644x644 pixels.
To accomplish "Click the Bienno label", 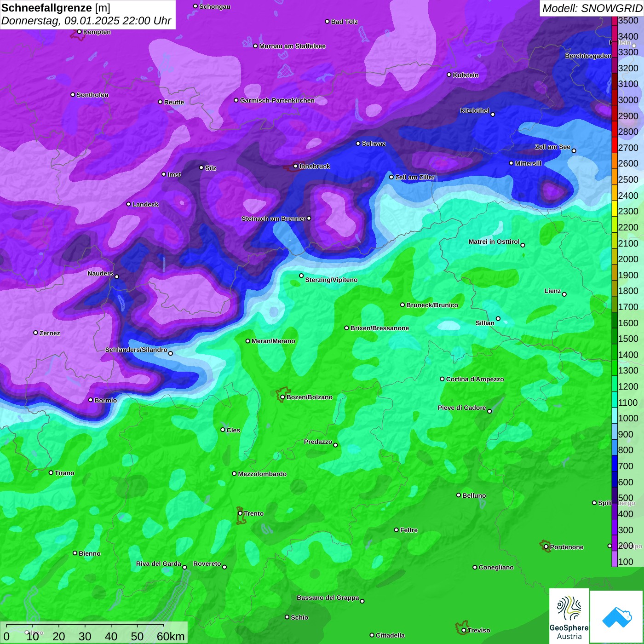I will (x=90, y=553).
